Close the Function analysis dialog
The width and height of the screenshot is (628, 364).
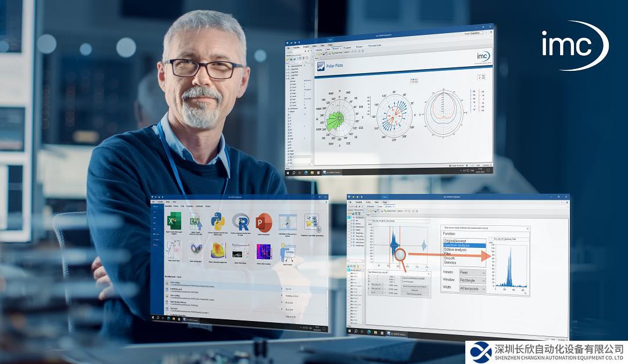coord(526,229)
